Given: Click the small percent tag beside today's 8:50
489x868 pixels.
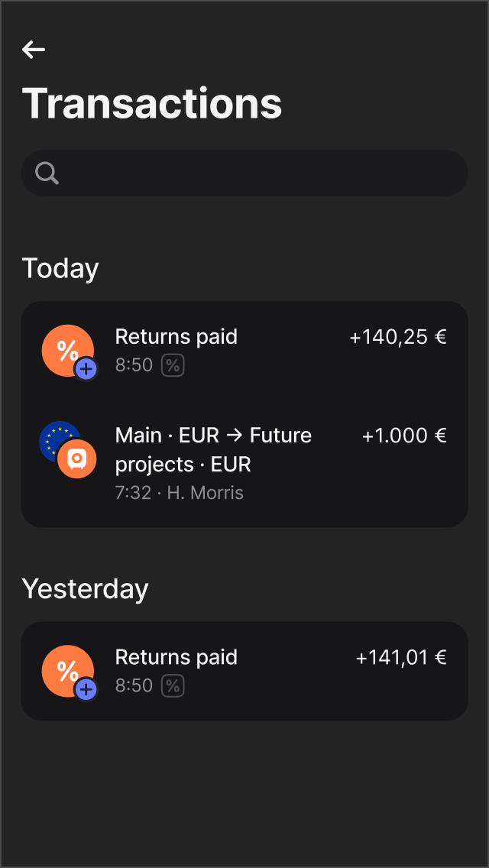Looking at the screenshot, I should coord(173,365).
